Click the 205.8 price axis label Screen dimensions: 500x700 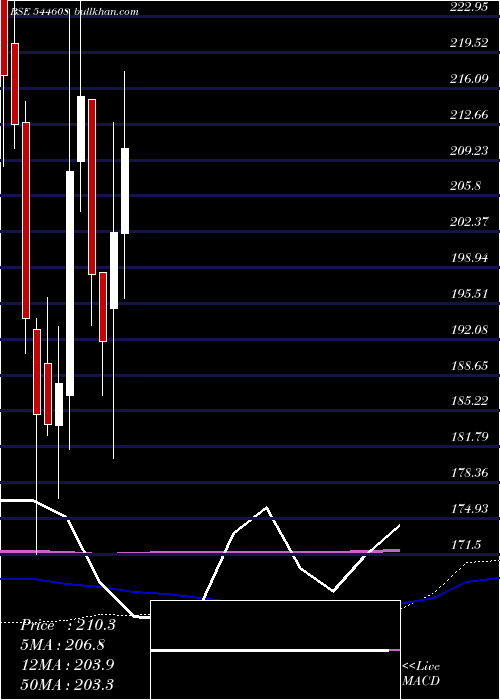(x=466, y=186)
